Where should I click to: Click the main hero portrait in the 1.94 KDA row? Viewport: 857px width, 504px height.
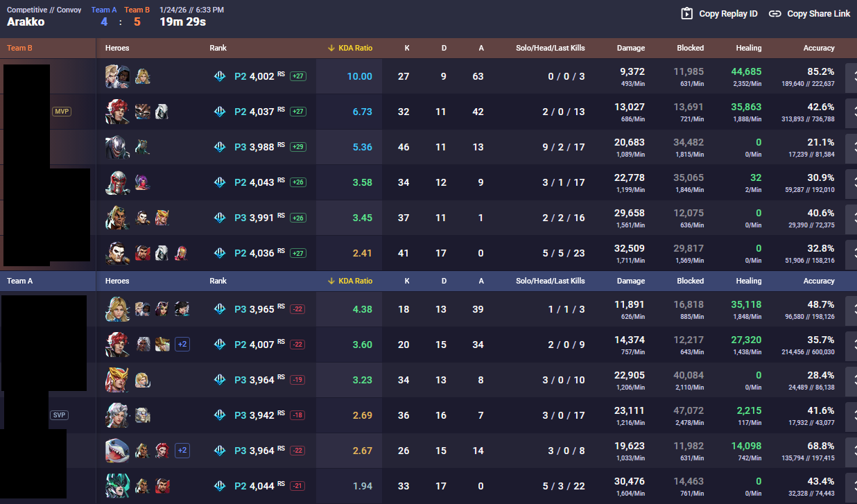[x=117, y=486]
